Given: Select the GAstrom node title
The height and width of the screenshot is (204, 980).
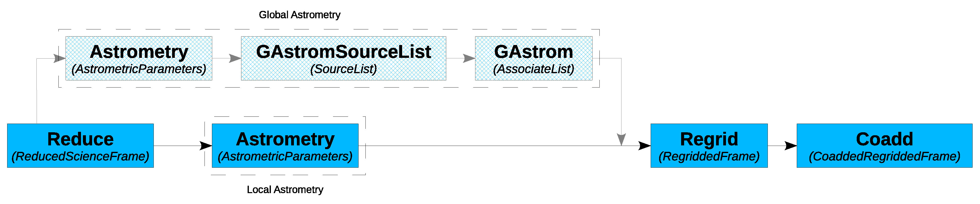Looking at the screenshot, I should pyautogui.click(x=533, y=52).
